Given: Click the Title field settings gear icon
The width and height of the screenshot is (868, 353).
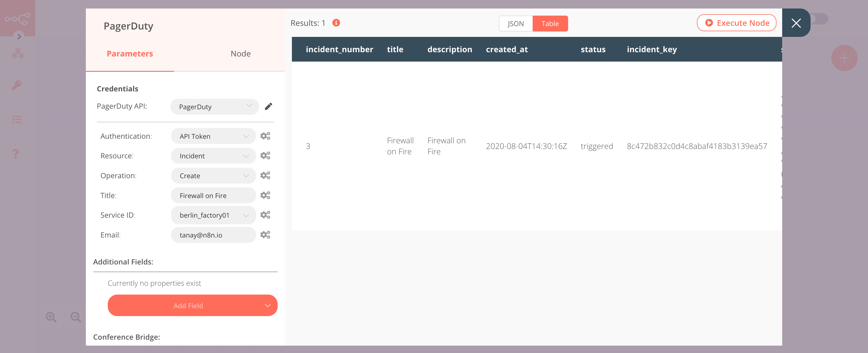Looking at the screenshot, I should pyautogui.click(x=266, y=195).
